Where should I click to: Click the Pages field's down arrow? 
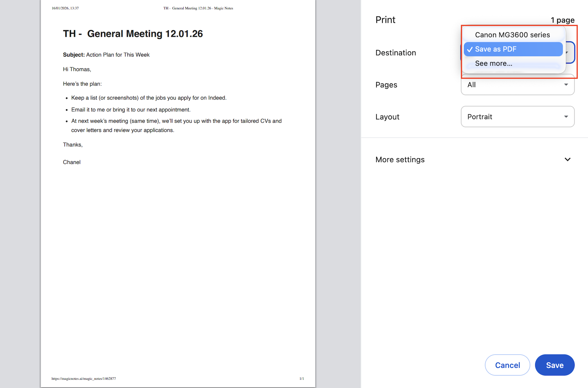[566, 85]
